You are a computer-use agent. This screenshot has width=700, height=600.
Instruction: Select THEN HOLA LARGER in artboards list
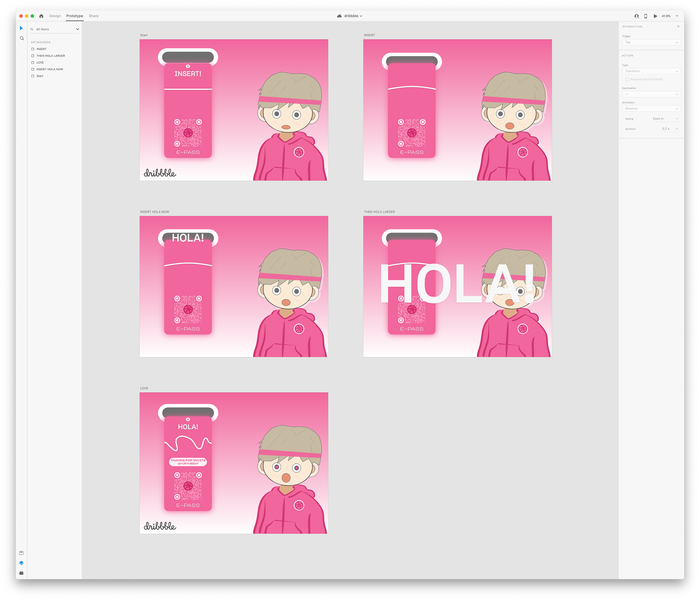51,56
